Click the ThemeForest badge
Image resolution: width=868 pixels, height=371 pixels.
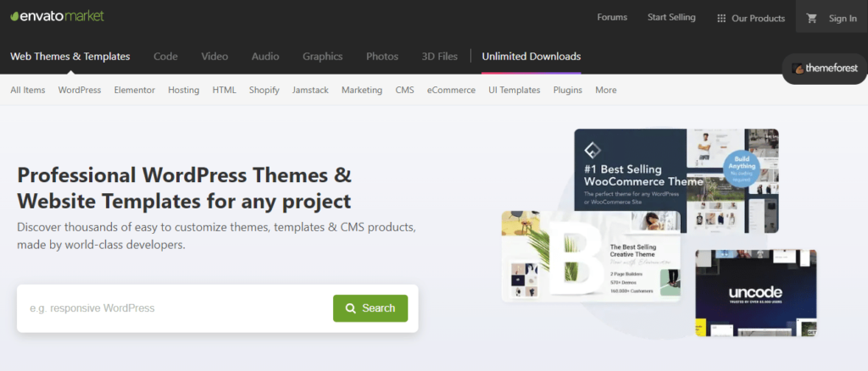click(825, 69)
